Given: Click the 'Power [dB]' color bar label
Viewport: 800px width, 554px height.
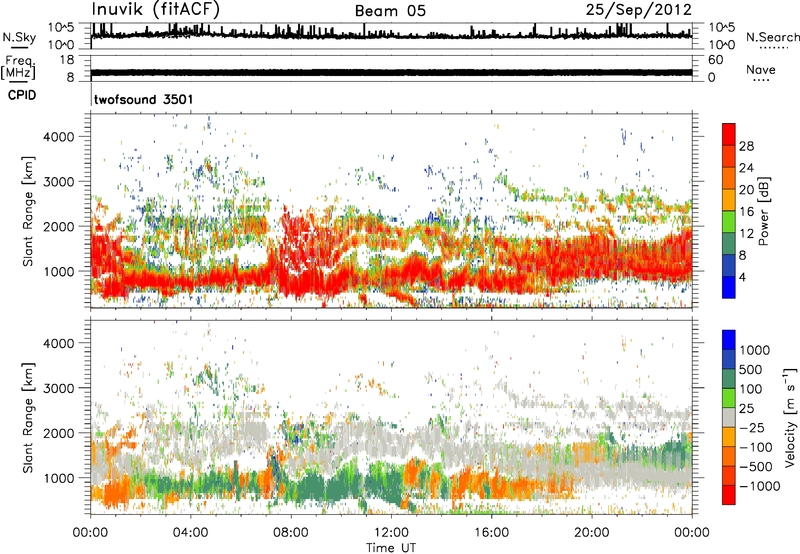Looking at the screenshot, I should coord(763,211).
